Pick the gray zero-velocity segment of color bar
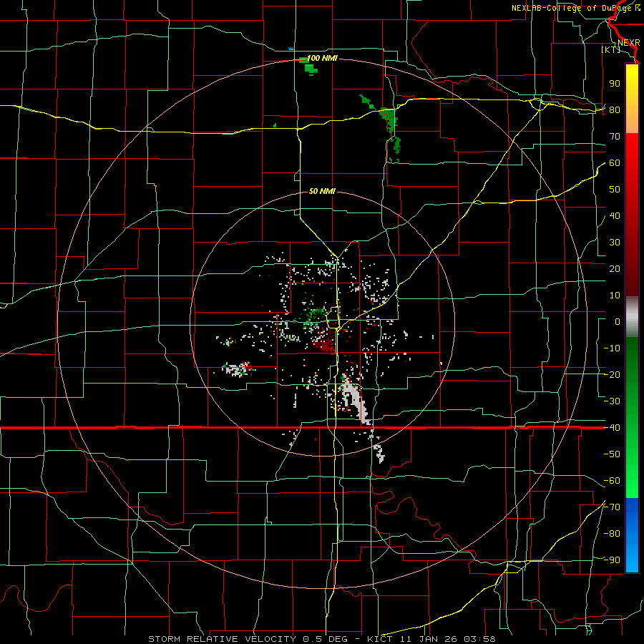This screenshot has height=644, width=644. pyautogui.click(x=632, y=317)
